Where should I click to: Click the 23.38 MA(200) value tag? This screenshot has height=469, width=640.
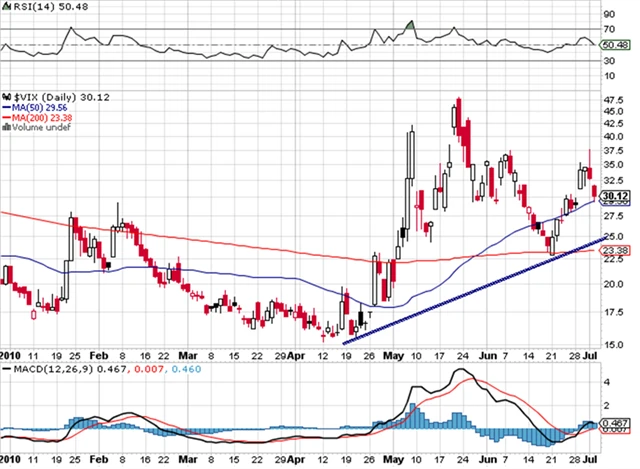tap(614, 249)
